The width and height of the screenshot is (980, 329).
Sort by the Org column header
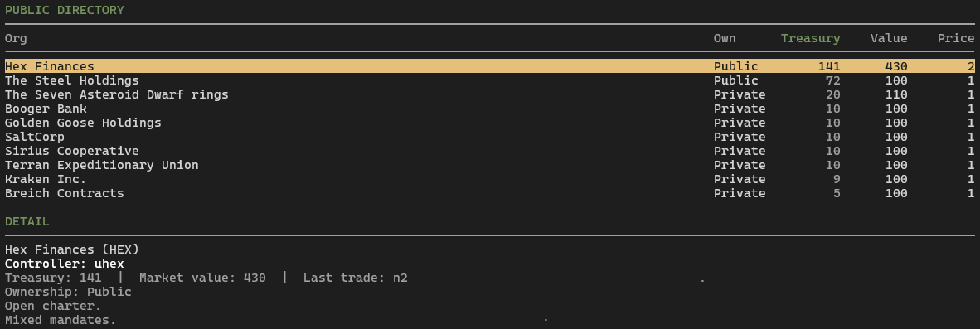17,39
